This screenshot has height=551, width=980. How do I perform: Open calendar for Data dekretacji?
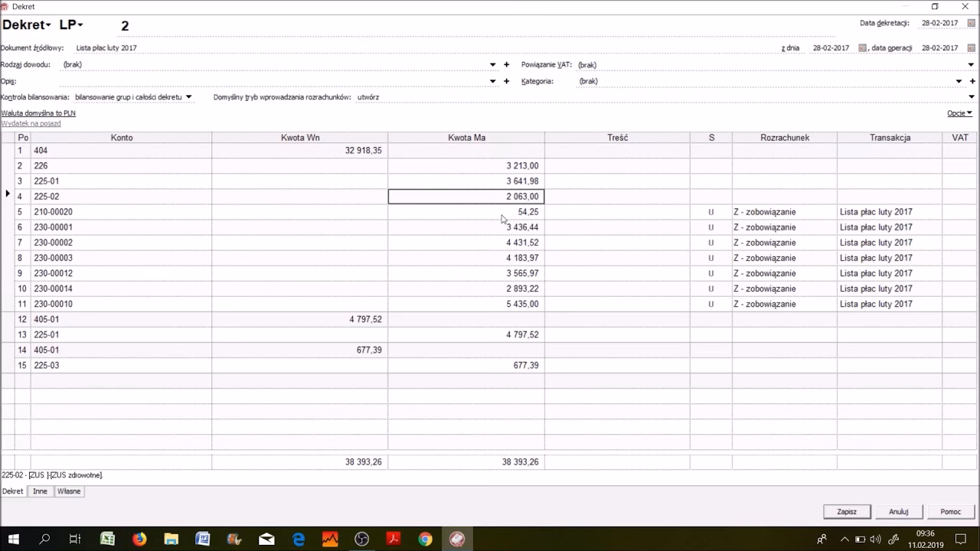(972, 24)
